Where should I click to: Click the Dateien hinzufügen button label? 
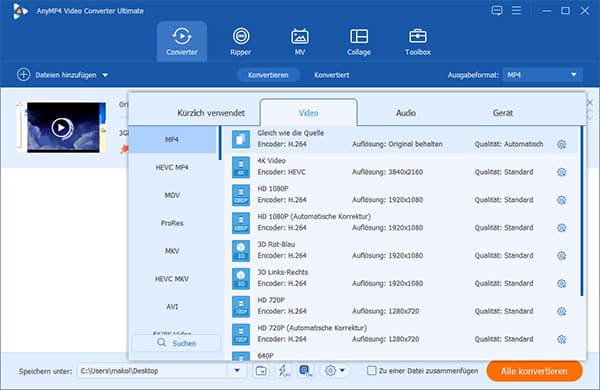pyautogui.click(x=66, y=75)
